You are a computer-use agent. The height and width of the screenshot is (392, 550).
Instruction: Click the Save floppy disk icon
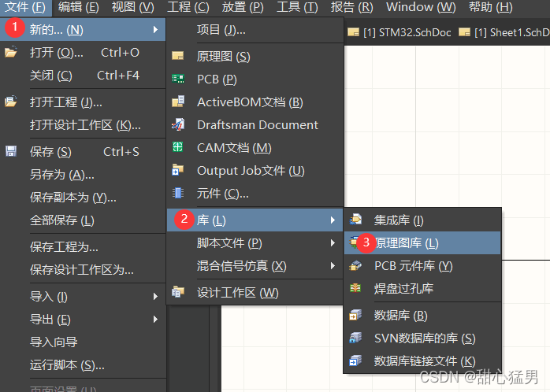[10, 151]
